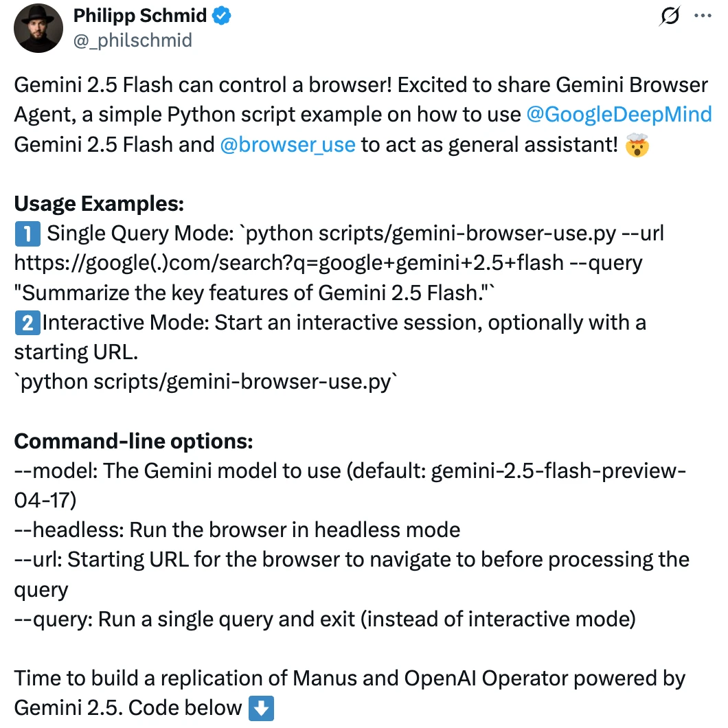Click the "--headless" option line
This screenshot has width=728, height=728.
click(x=237, y=530)
